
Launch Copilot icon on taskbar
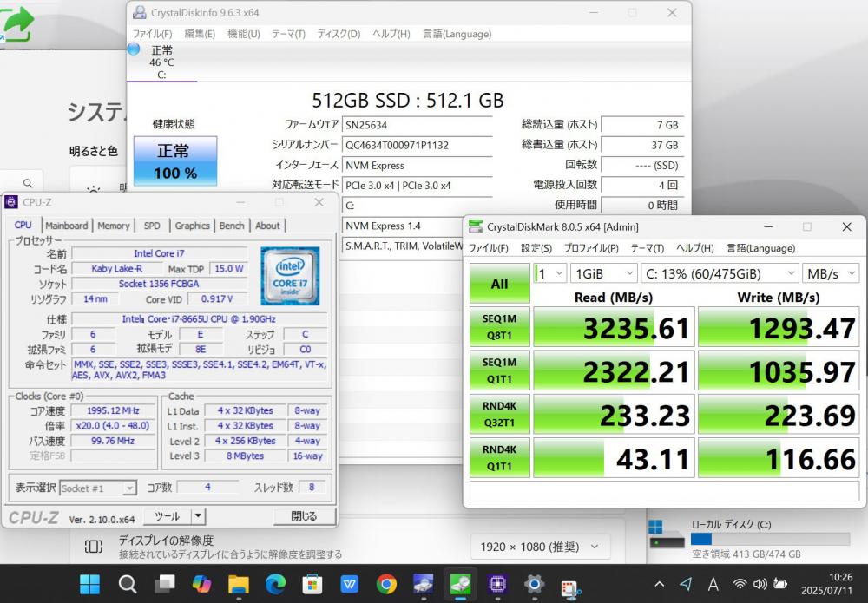point(201,584)
